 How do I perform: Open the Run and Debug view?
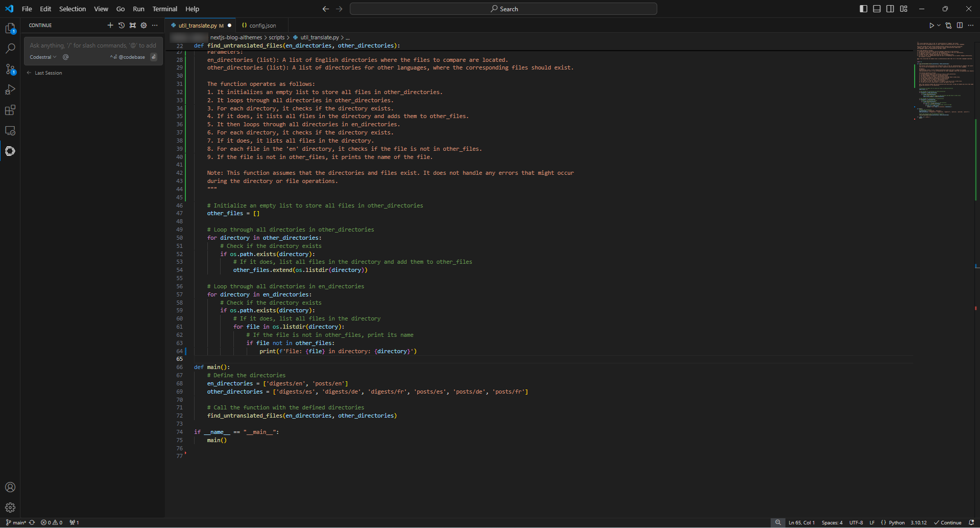tap(10, 89)
